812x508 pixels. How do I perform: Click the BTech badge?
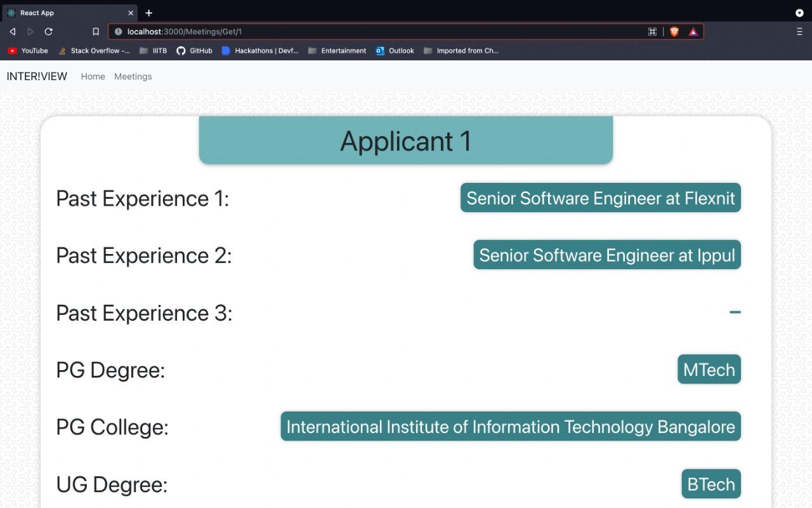coord(711,485)
